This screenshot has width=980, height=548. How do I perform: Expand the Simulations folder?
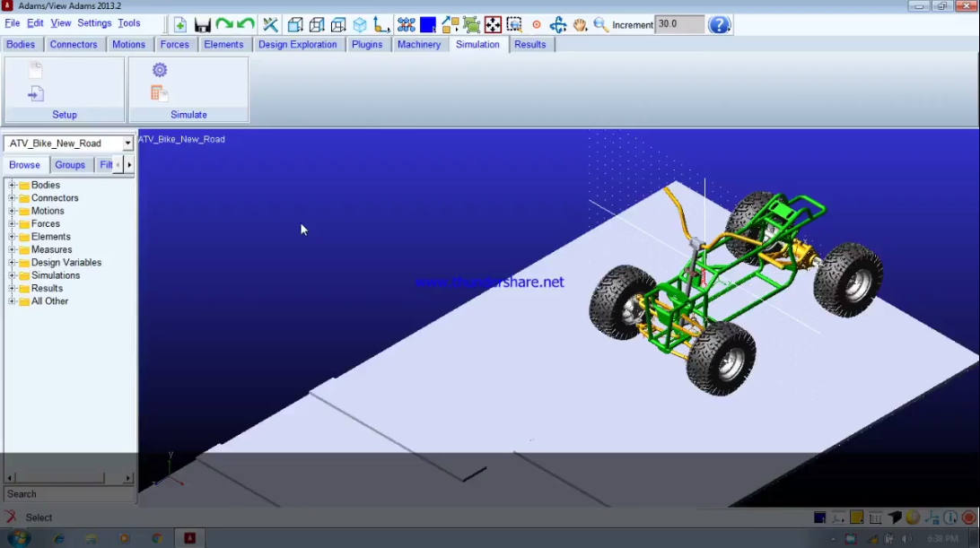12,275
